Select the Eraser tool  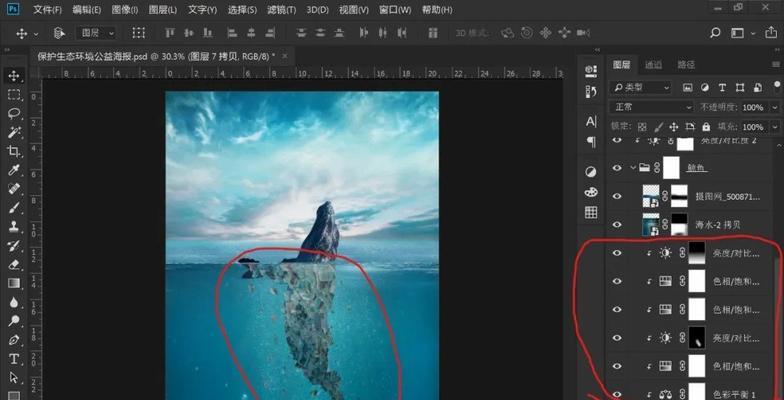coord(14,264)
